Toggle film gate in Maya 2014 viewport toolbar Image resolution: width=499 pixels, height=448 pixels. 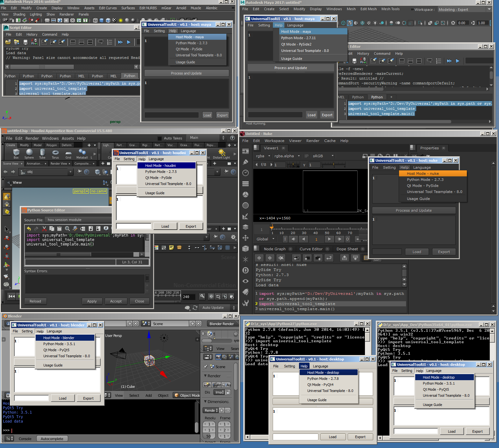[53, 20]
